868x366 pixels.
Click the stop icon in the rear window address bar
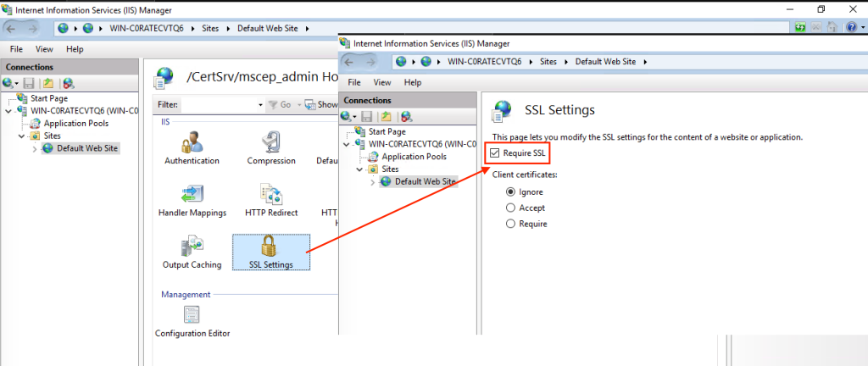tap(816, 28)
